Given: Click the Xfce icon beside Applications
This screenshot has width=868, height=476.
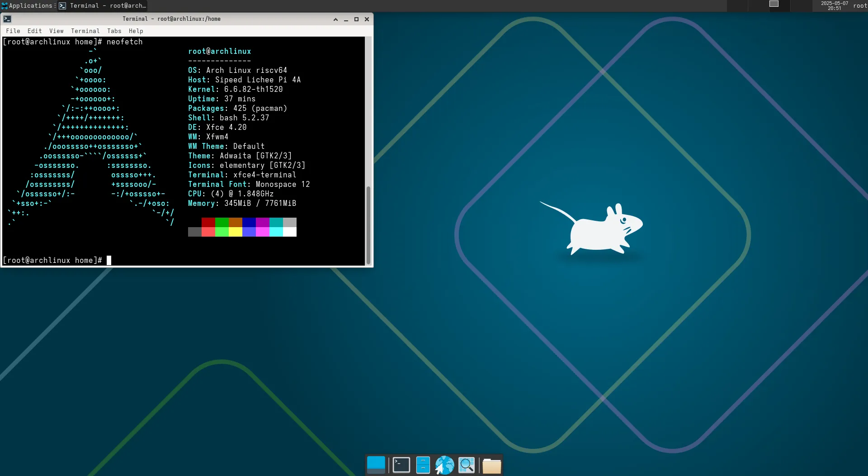Looking at the screenshot, I should point(5,6).
